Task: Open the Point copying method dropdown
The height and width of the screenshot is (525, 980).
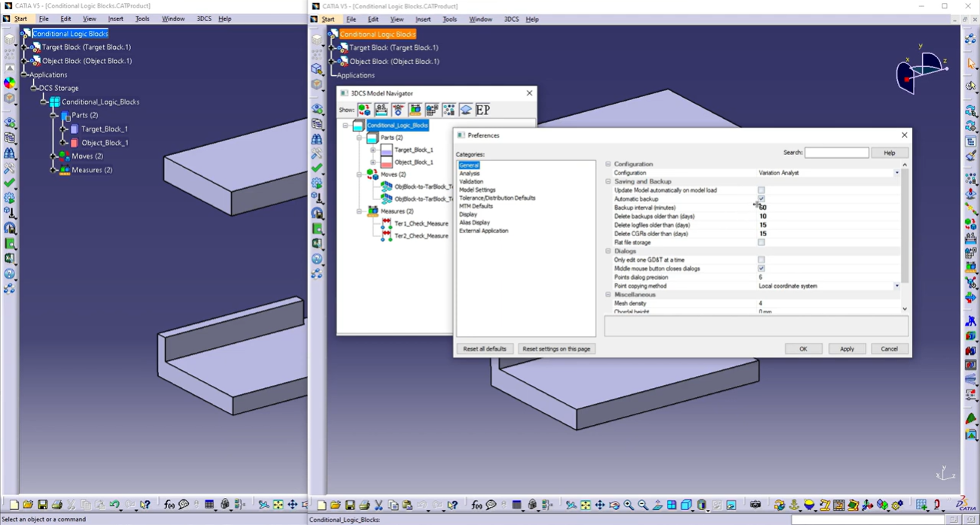Action: [x=896, y=286]
